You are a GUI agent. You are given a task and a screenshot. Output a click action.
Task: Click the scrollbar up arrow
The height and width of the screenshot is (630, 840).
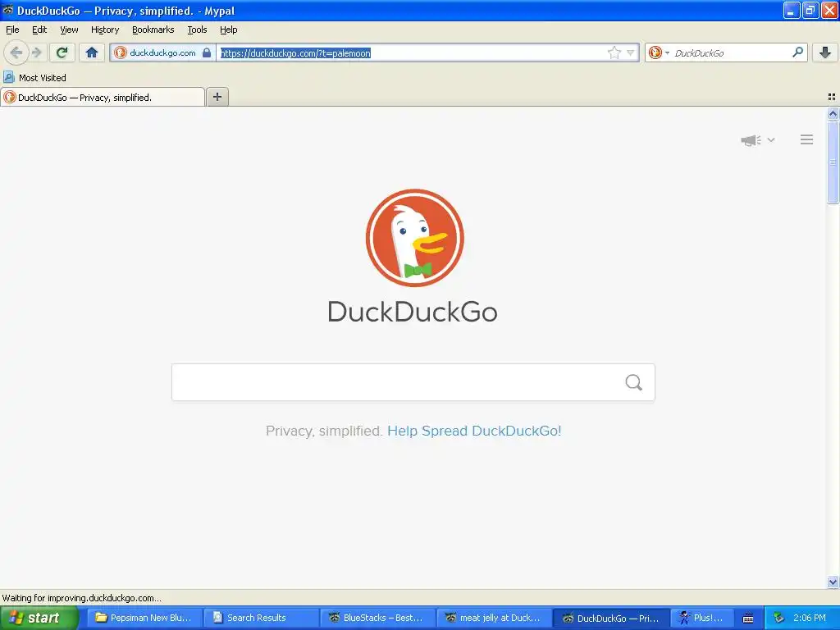833,113
